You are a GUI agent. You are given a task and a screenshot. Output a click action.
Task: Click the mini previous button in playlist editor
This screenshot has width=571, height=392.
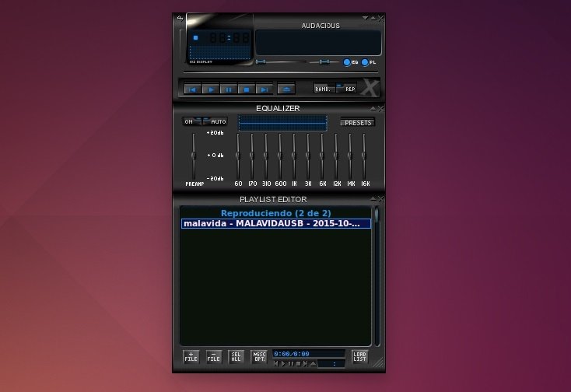tap(276, 363)
